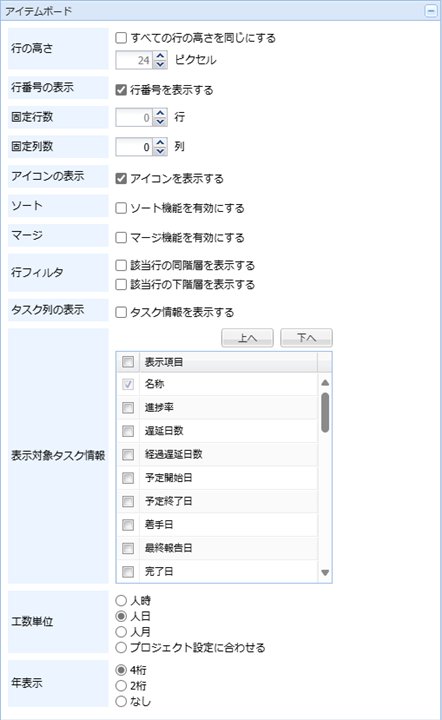Viewport: 442px width, 720px height.
Task: Click the 固定列数 number field
Action: click(x=134, y=147)
